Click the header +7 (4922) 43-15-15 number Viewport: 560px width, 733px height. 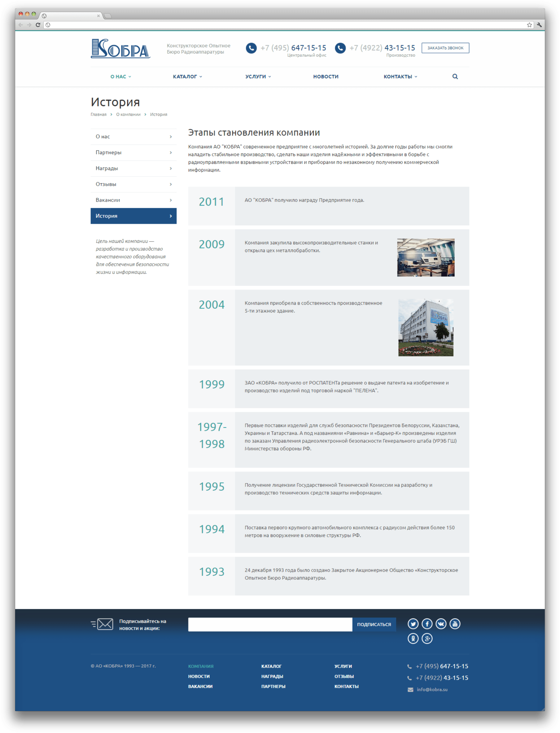click(x=382, y=48)
